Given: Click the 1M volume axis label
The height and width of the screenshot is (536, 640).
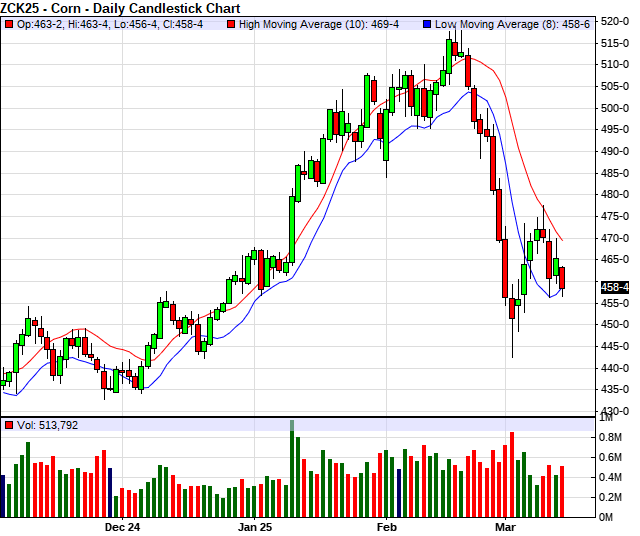Looking at the screenshot, I should click(x=608, y=418).
